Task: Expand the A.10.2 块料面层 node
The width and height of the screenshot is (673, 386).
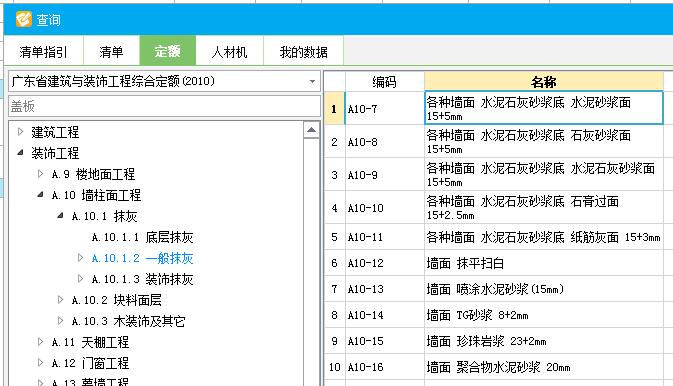Action: (x=61, y=300)
